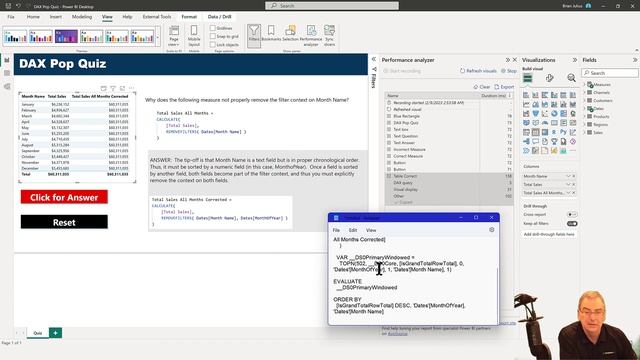This screenshot has height=360, width=640.
Task: Toggle the Performance analyzer ribbon button
Action: 311,35
